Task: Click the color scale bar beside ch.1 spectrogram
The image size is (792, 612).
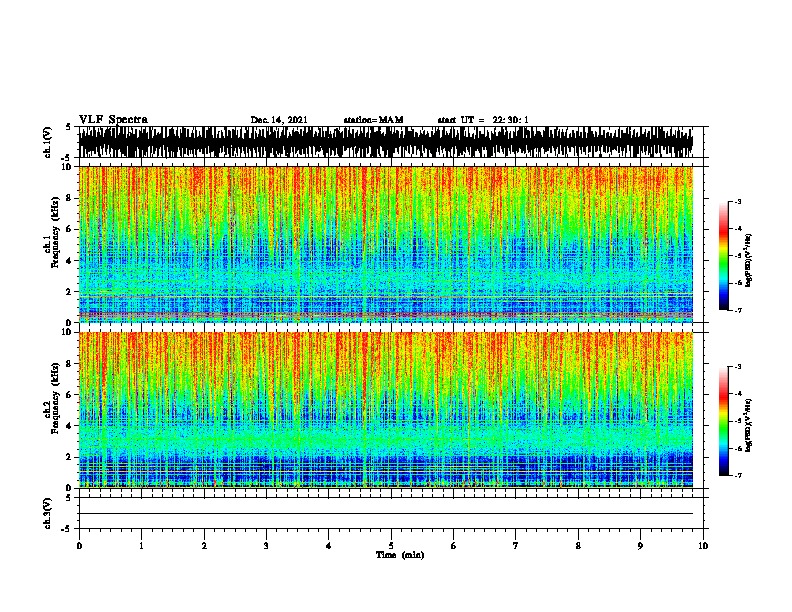Action: [x=723, y=256]
